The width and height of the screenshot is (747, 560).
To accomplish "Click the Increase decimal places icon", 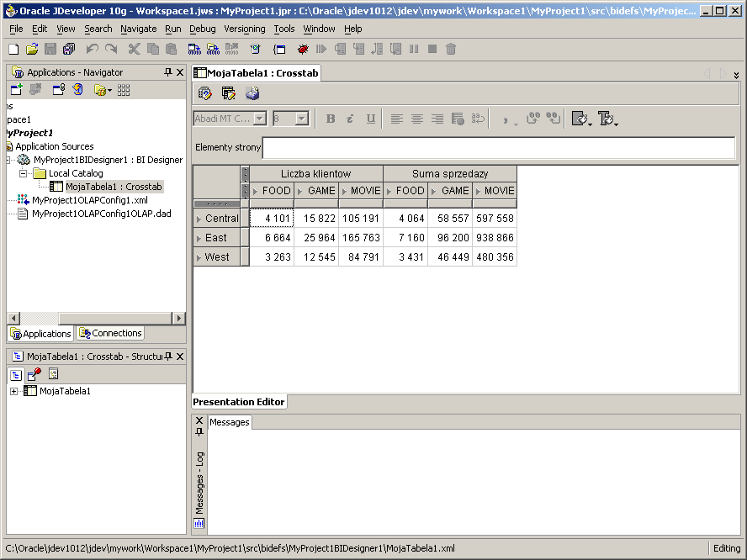I will [x=533, y=119].
